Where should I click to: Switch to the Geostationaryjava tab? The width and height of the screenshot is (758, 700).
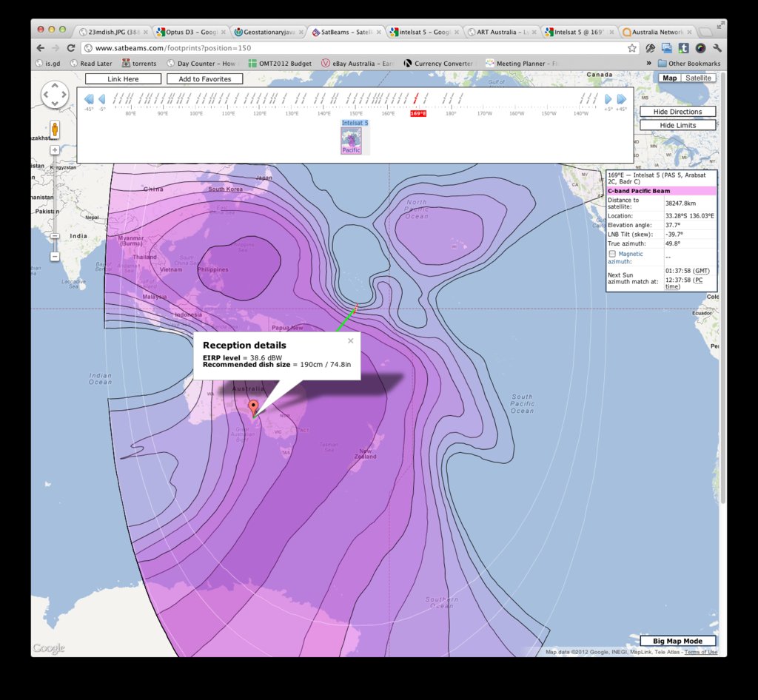click(x=268, y=32)
